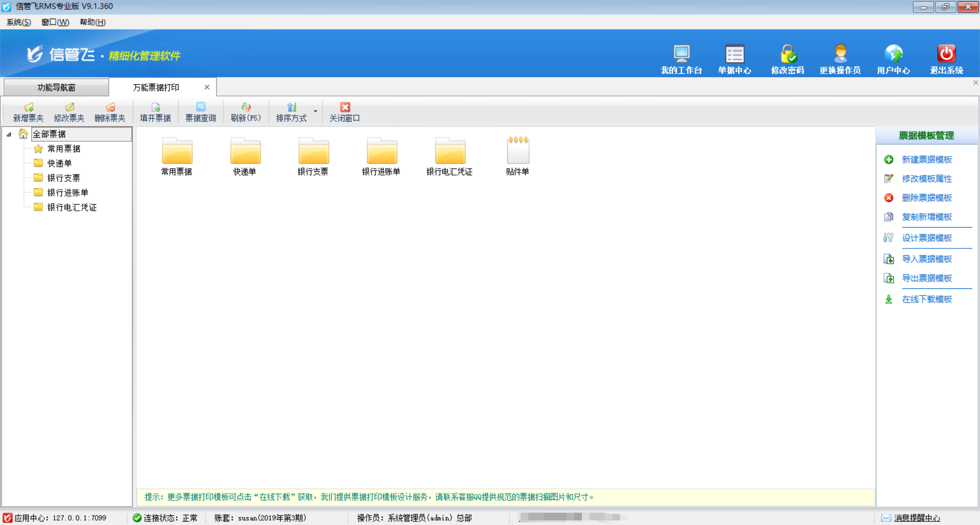Viewport: 980px width, 525px height.
Task: Click the 新建票据模板 link
Action: (926, 160)
